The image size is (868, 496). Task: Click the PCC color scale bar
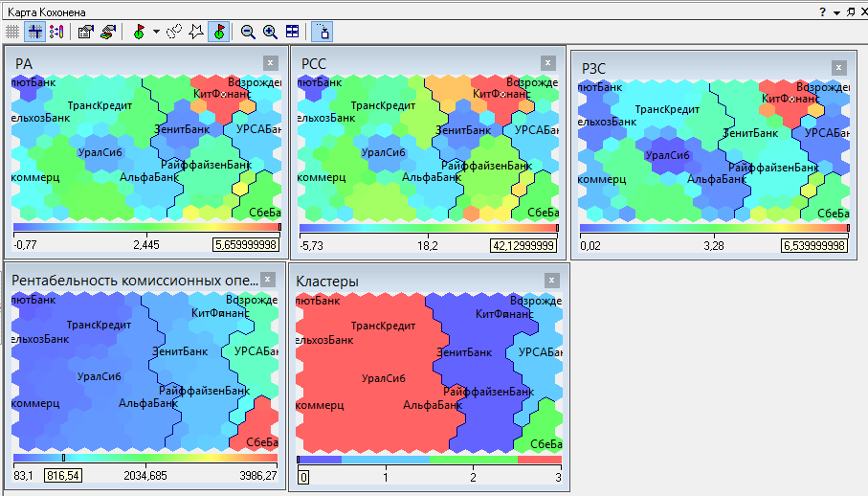(x=429, y=228)
